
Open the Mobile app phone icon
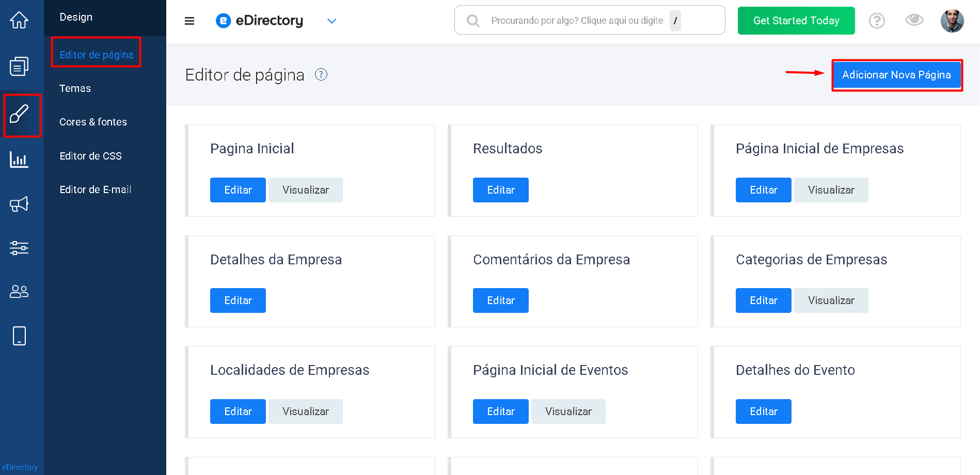[x=19, y=336]
